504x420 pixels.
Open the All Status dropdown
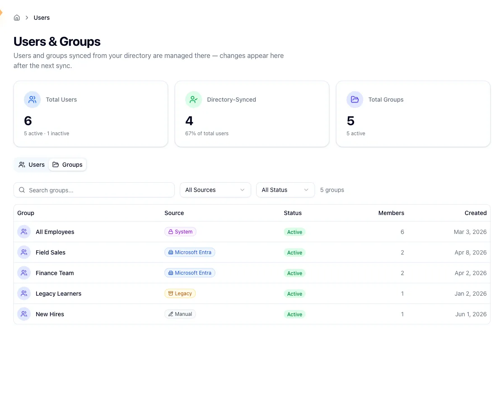point(286,190)
